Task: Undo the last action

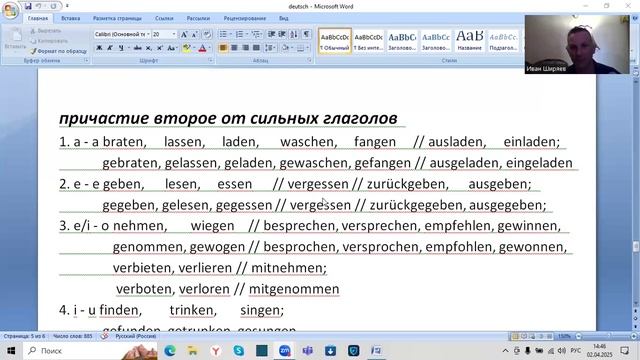Action: point(38,6)
